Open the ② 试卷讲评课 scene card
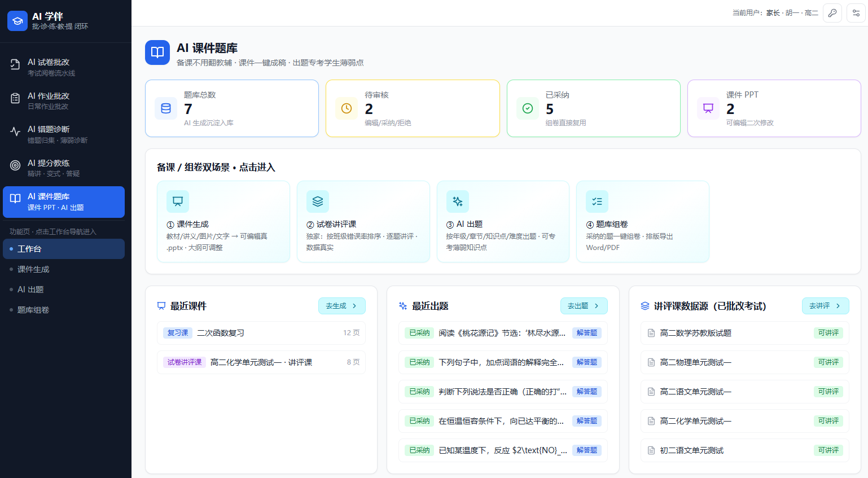The height and width of the screenshot is (478, 868). point(363,222)
